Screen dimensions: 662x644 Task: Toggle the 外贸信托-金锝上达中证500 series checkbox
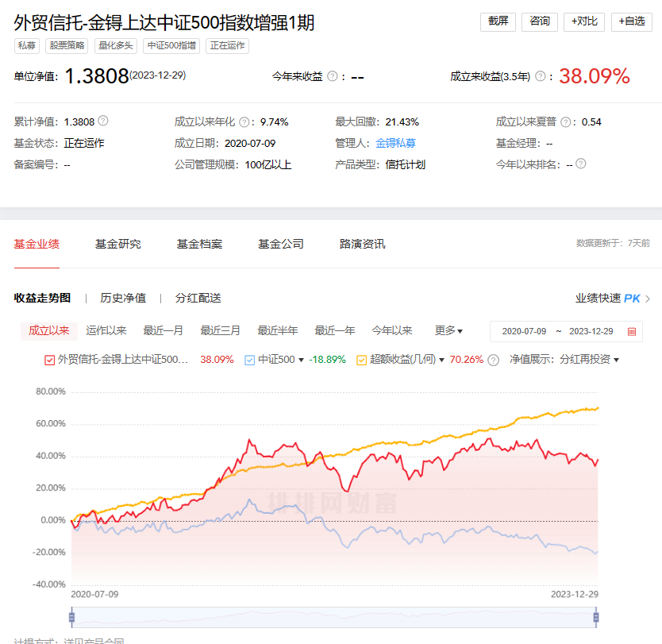(49, 361)
